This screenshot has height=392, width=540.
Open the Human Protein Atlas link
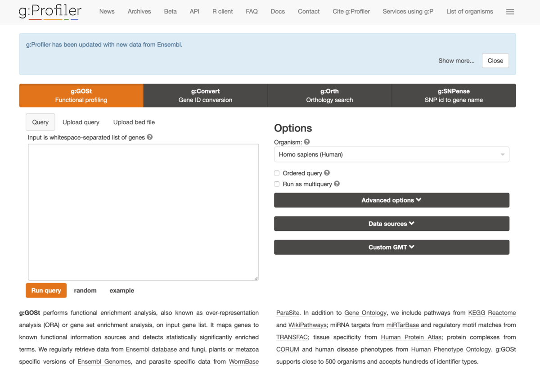tap(411, 337)
